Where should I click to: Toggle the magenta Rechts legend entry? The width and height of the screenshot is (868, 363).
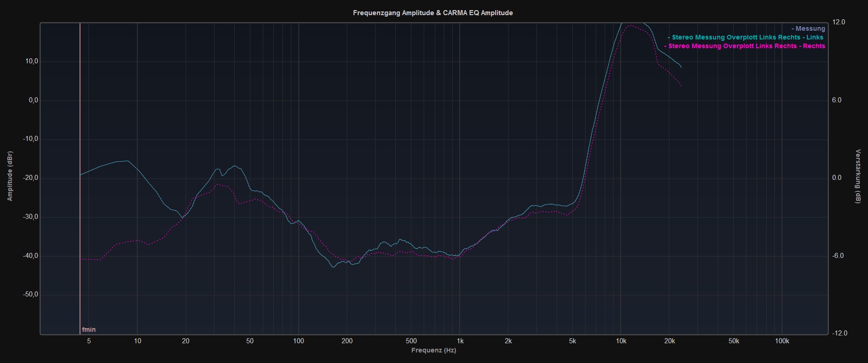[746, 46]
